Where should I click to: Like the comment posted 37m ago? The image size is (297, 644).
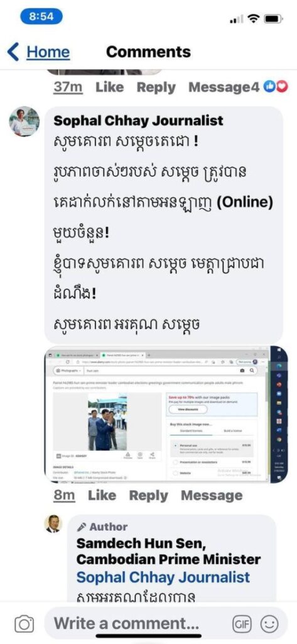[109, 87]
